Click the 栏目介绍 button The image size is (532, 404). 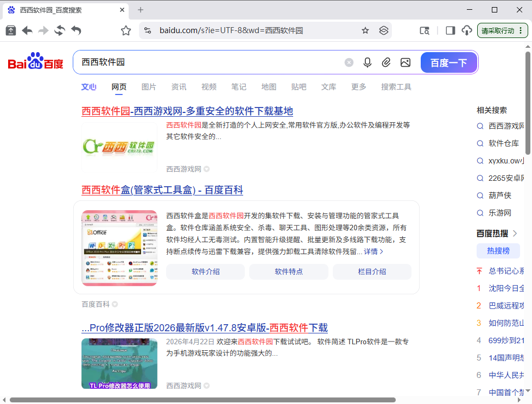pos(372,272)
